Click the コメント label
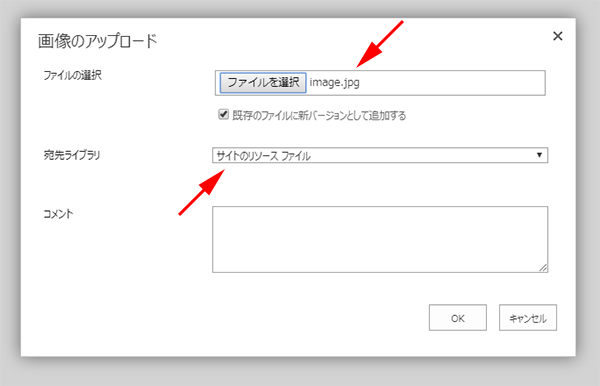Viewport: 600px width, 386px height. 58,214
